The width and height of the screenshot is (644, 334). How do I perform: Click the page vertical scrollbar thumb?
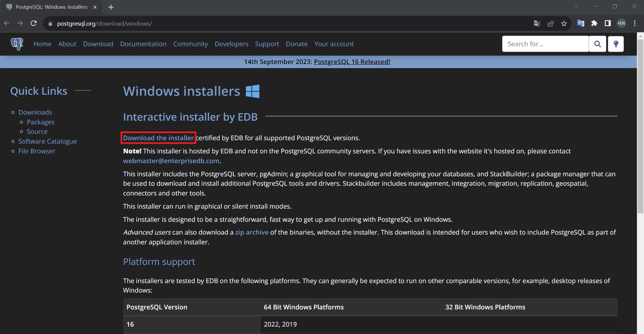(x=640, y=126)
